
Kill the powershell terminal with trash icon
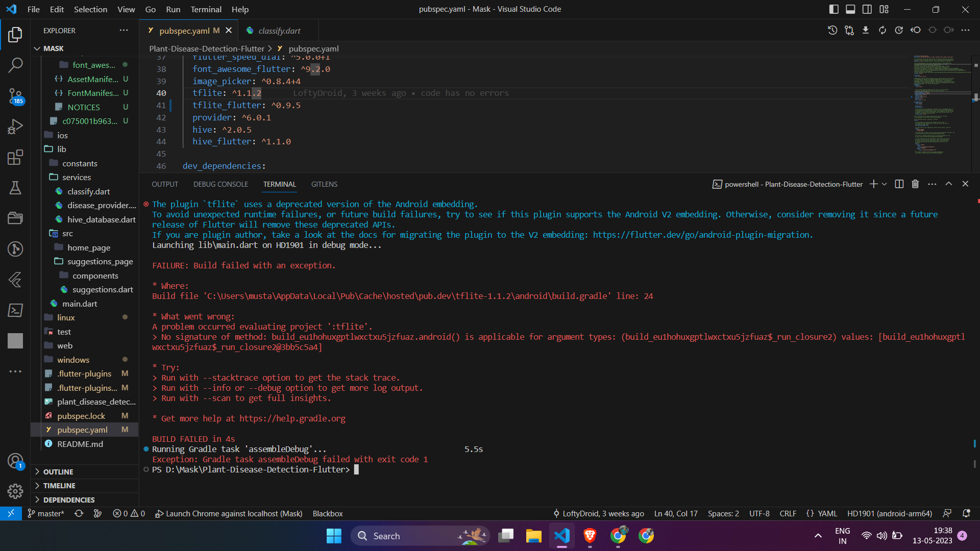pos(915,184)
